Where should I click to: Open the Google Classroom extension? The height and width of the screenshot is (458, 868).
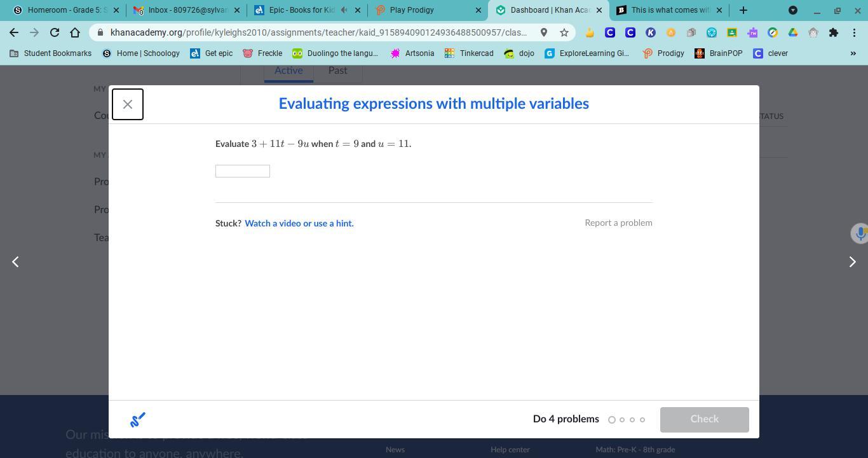[732, 32]
